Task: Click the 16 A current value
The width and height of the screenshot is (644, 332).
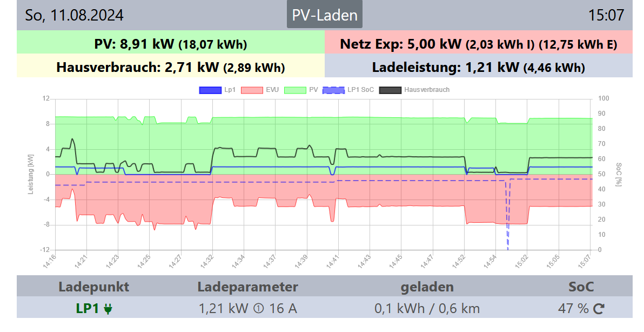Action: tap(283, 308)
